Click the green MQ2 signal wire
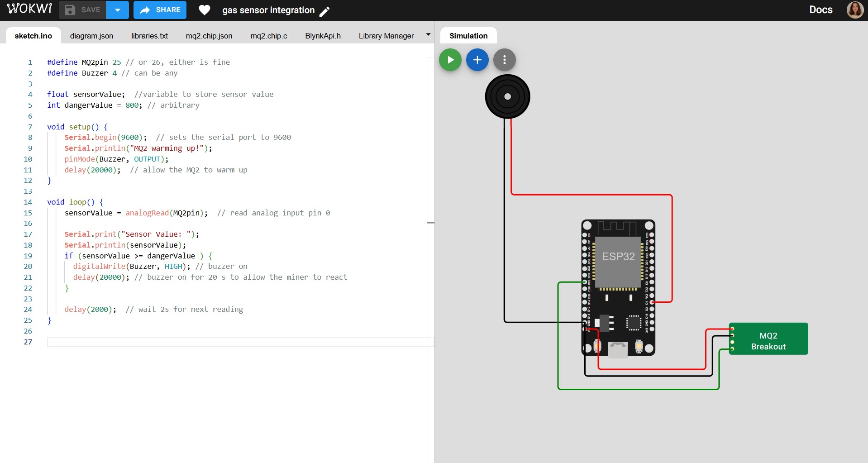 (639, 389)
